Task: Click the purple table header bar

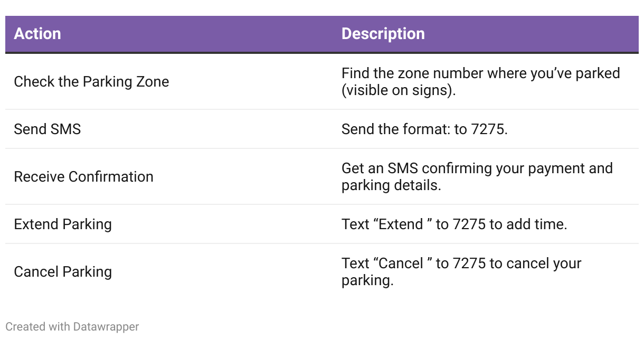Action: (x=322, y=34)
